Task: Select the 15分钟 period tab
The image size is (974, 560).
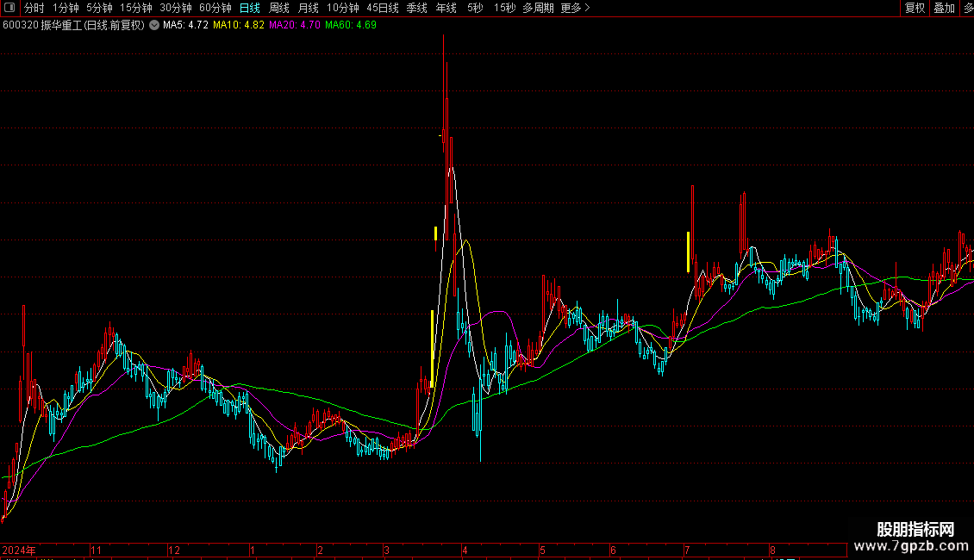Action: (136, 8)
